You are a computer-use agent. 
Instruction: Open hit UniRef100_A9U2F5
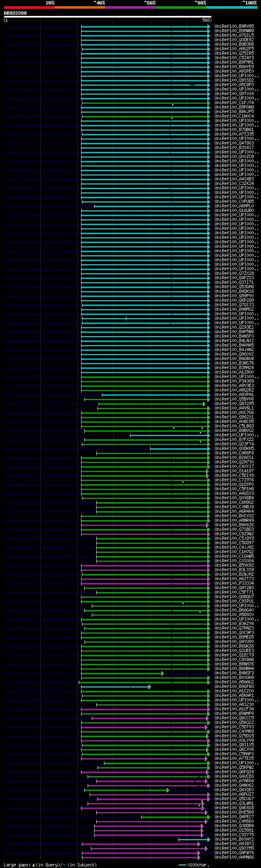[234, 49]
